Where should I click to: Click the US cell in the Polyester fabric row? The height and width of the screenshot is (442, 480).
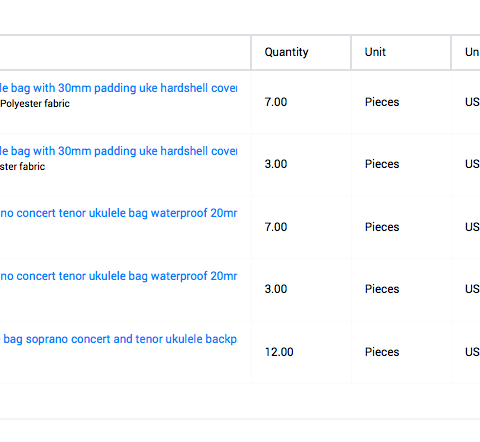coord(472,102)
